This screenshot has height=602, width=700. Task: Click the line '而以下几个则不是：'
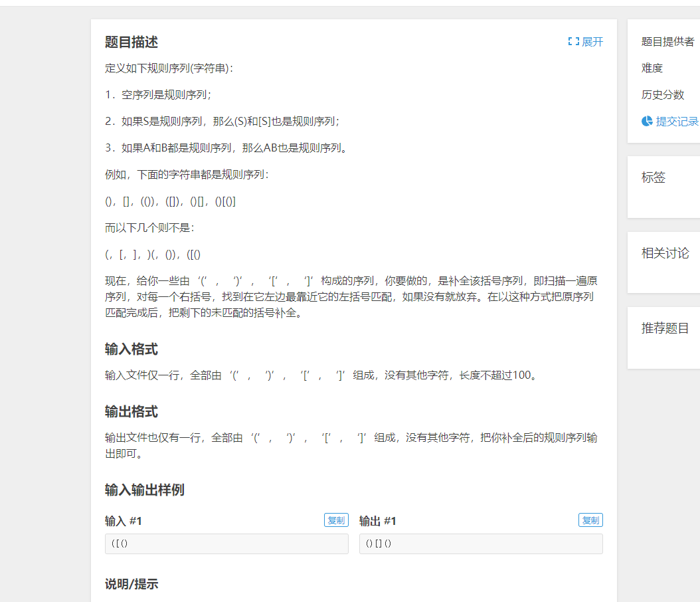(x=150, y=228)
